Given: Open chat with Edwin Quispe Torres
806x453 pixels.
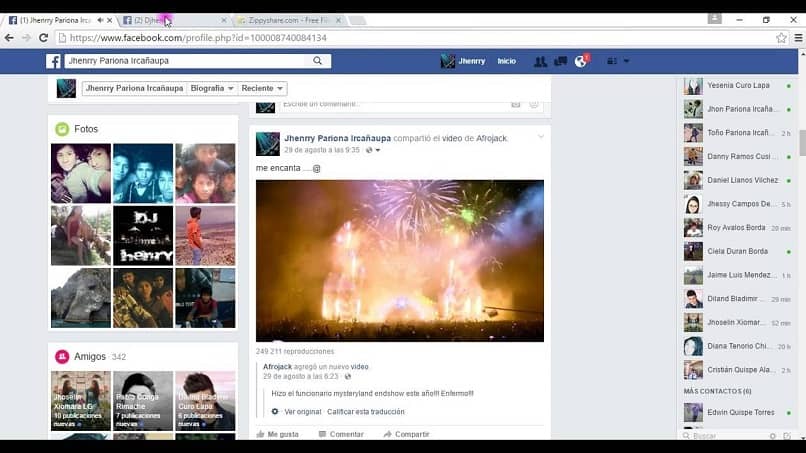Looking at the screenshot, I should point(738,412).
